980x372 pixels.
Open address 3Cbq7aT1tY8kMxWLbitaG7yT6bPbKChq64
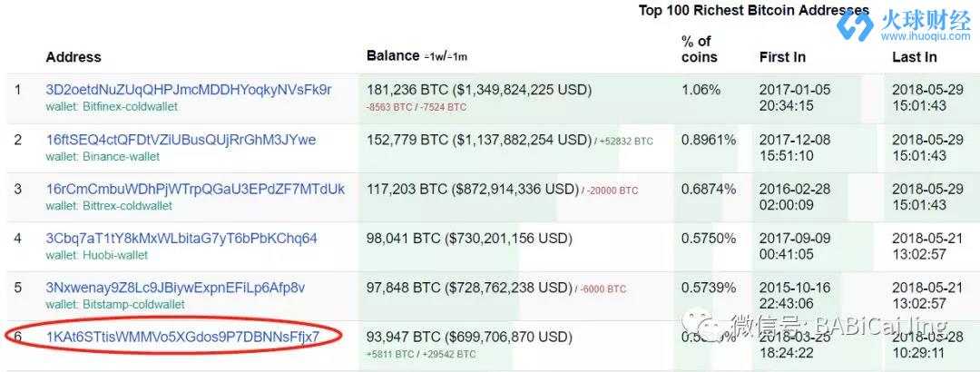click(x=181, y=239)
